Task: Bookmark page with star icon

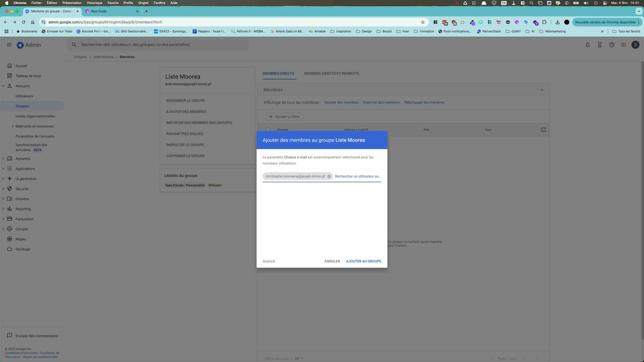Action: tap(423, 22)
